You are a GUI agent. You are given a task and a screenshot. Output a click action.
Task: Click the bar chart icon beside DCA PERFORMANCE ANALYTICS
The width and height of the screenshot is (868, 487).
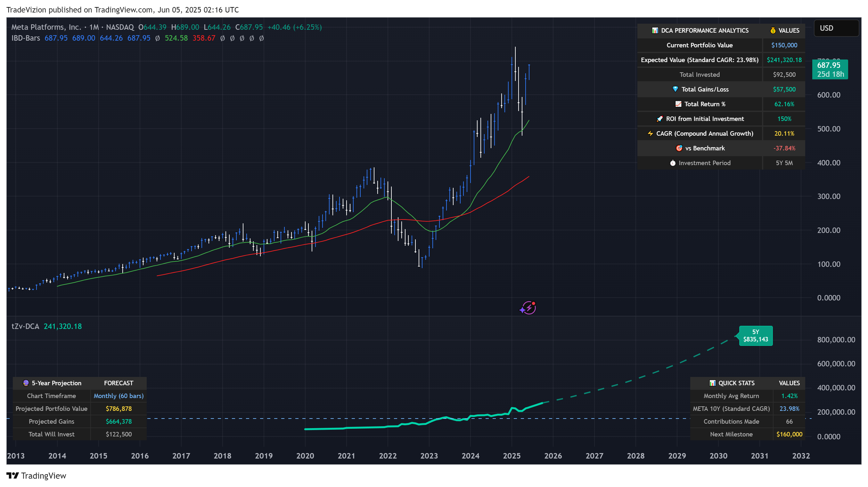click(655, 31)
